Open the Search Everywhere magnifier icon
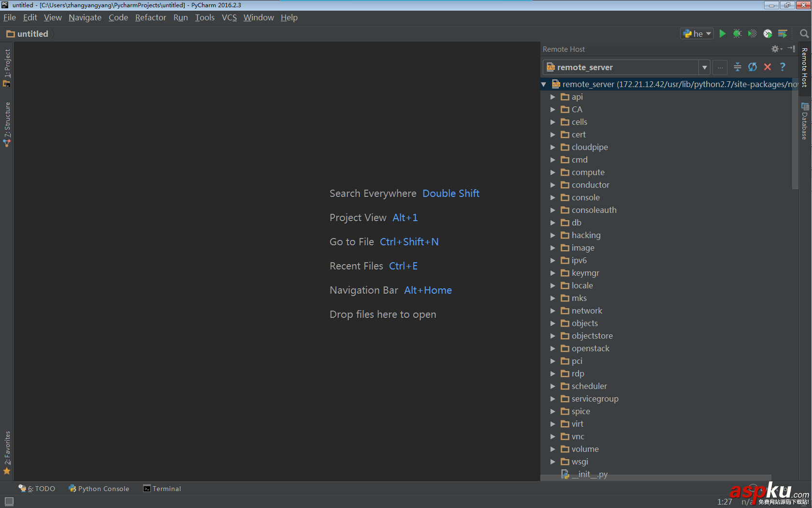The width and height of the screenshot is (812, 508). pos(804,33)
